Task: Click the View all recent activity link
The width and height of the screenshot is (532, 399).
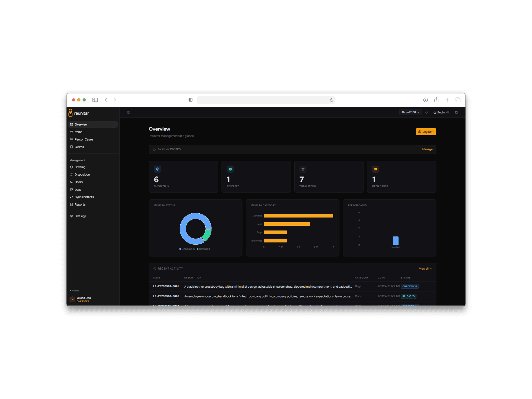Action: [x=425, y=268]
